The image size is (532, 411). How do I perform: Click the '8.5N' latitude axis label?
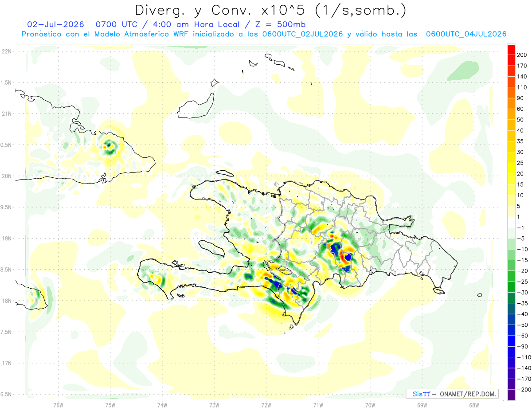click(x=6, y=270)
